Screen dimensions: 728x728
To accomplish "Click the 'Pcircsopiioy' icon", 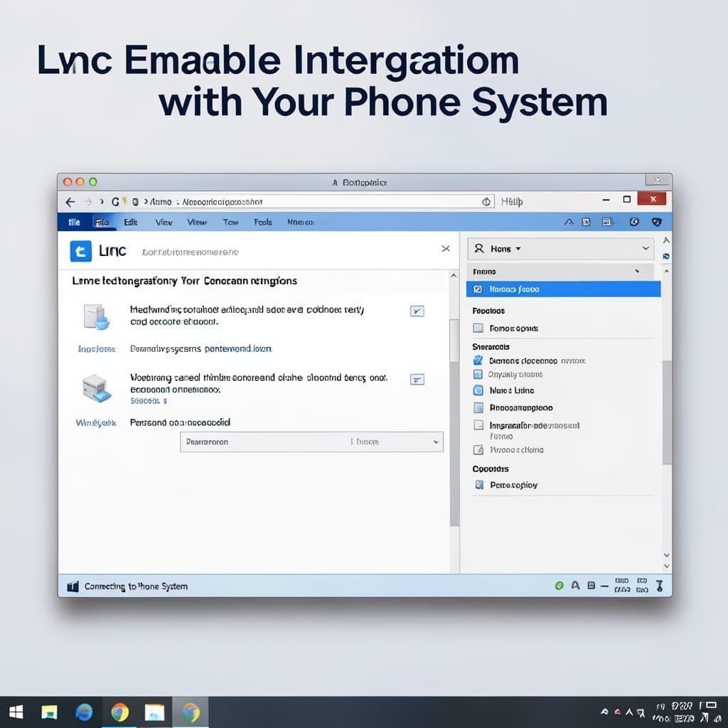I will [x=479, y=485].
